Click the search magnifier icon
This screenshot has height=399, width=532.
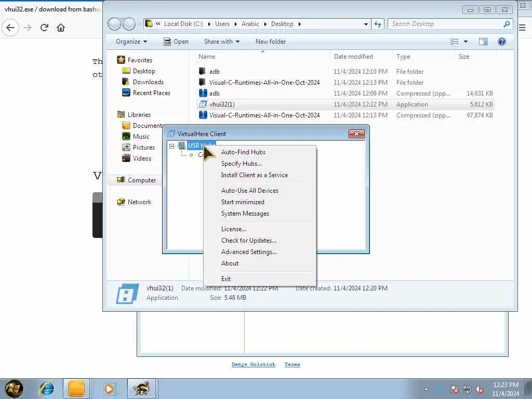click(x=507, y=24)
